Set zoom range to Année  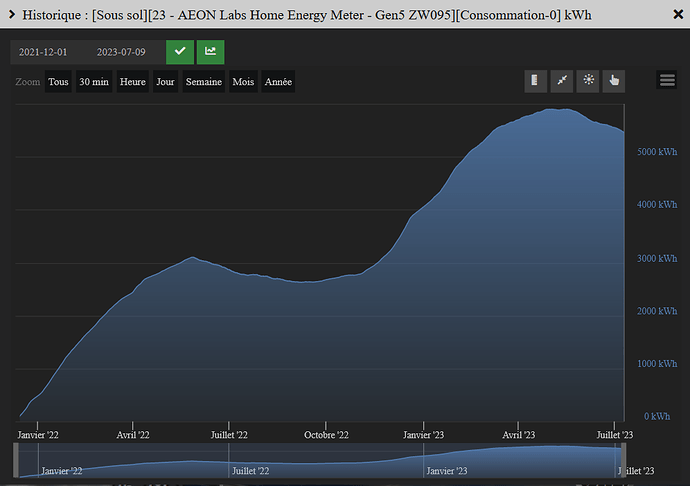pos(278,82)
